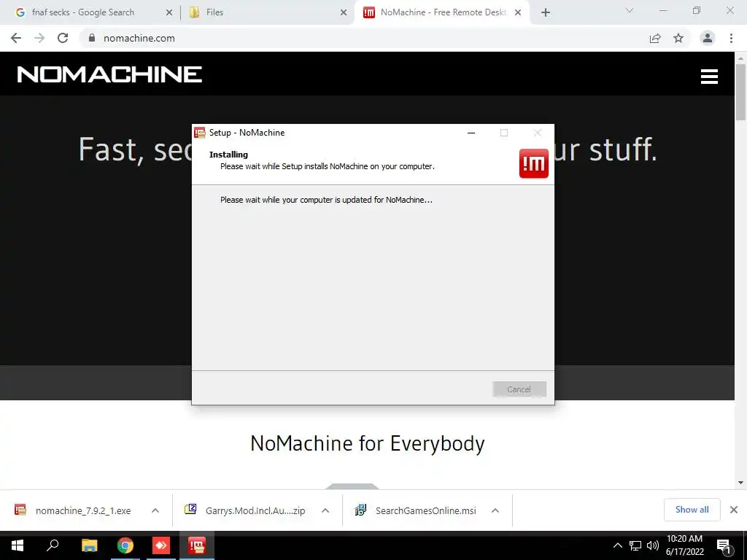Click the NoMachine setup taskbar icon
Image resolution: width=747 pixels, height=560 pixels.
(197, 545)
